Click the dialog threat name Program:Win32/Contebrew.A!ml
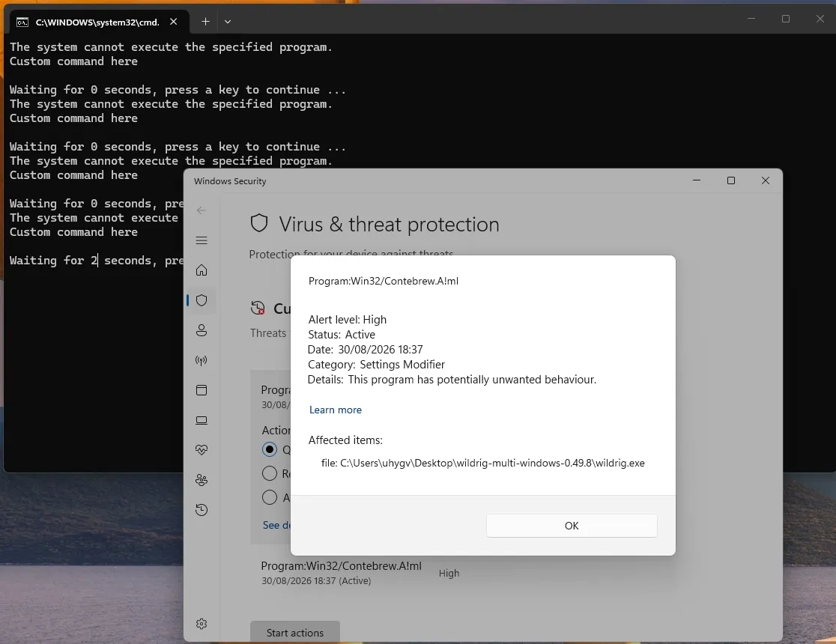The height and width of the screenshot is (644, 836). [384, 281]
